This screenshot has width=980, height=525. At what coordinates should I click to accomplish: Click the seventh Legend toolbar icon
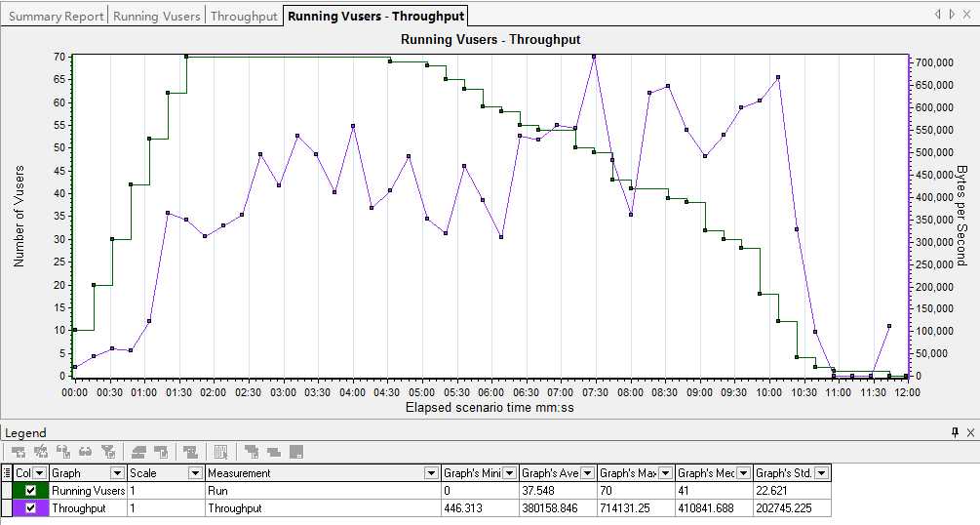[161, 452]
